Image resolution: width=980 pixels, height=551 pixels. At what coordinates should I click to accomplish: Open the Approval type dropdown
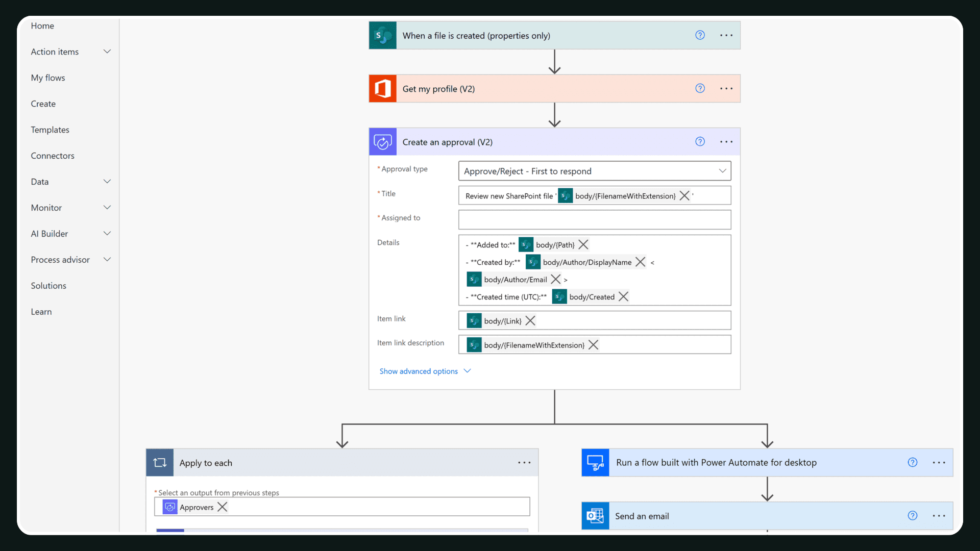(x=594, y=171)
